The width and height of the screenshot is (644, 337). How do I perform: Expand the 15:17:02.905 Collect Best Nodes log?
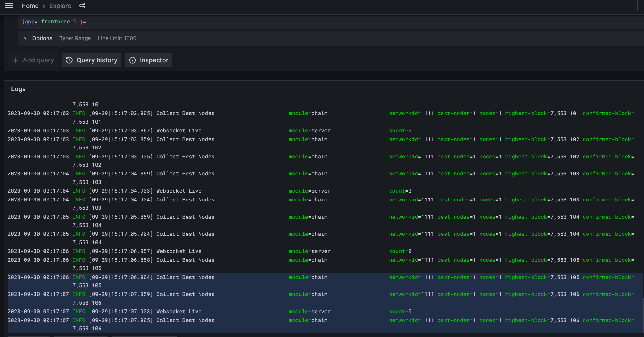(185, 113)
